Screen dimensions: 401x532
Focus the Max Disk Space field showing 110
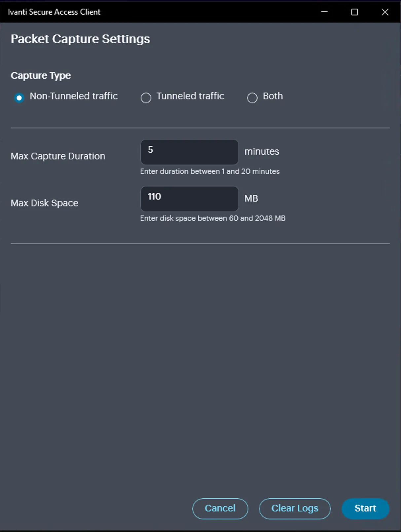point(189,199)
